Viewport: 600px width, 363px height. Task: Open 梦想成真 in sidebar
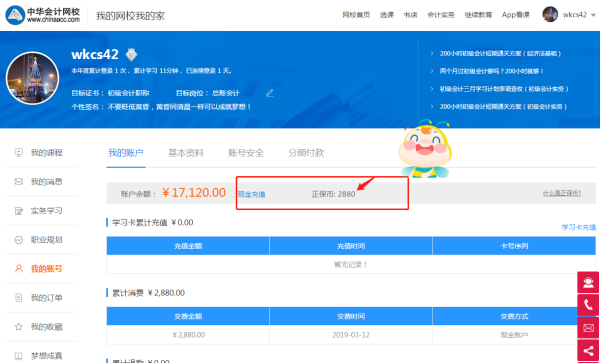[x=46, y=356]
